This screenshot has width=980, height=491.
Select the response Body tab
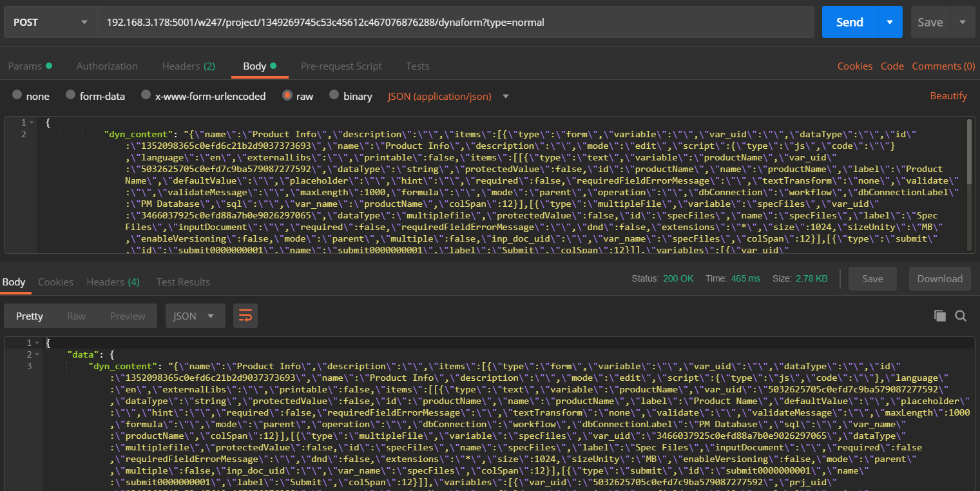pos(14,282)
